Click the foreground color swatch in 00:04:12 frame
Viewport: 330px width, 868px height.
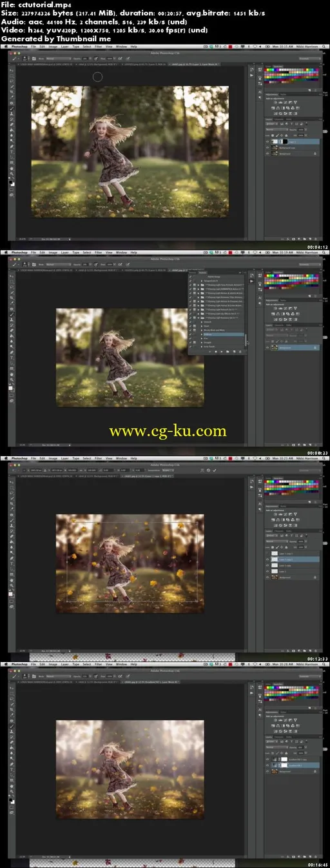click(10, 182)
